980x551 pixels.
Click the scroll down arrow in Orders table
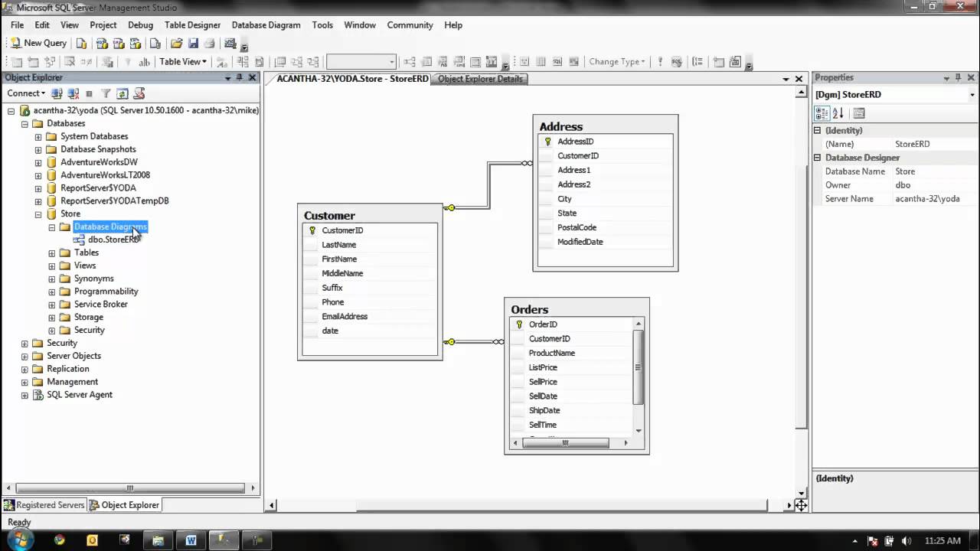[639, 431]
